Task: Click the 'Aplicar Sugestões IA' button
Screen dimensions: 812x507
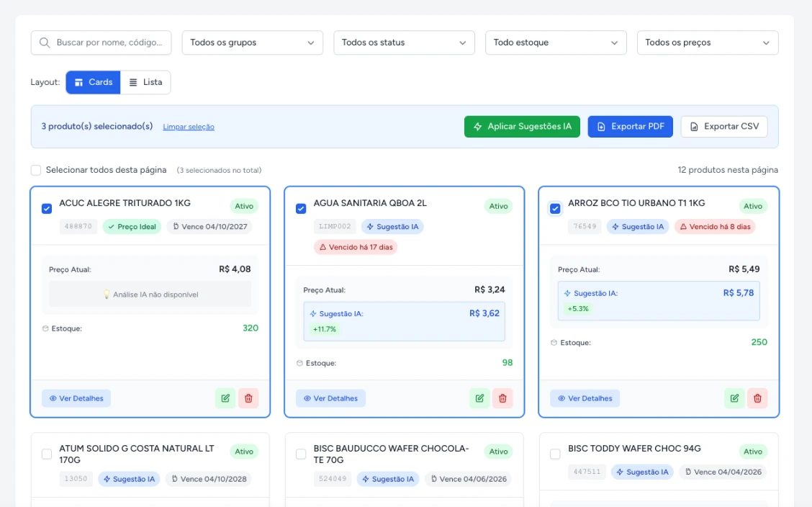Action: (522, 127)
